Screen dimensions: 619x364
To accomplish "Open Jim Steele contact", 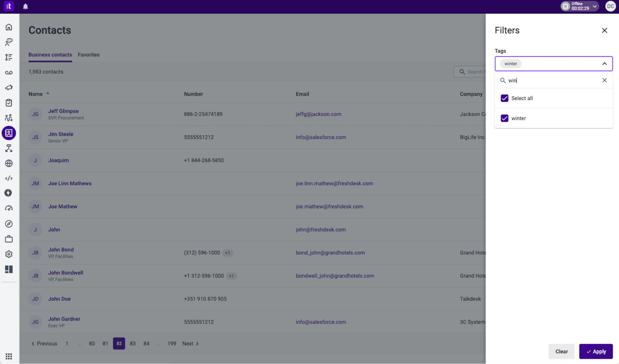I will click(61, 134).
